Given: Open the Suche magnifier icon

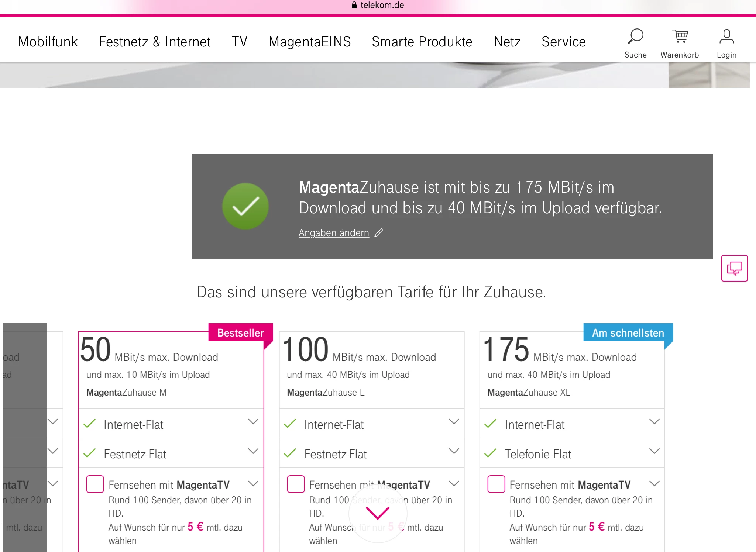Looking at the screenshot, I should click(635, 37).
